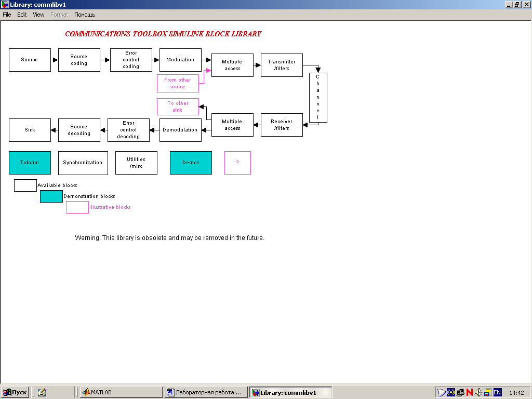This screenshot has height=399, width=532.
Task: Select the Error control coding block
Action: point(131,60)
